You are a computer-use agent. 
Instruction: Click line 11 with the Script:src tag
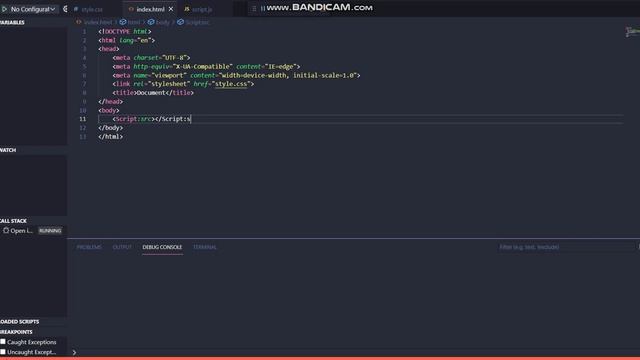point(151,119)
